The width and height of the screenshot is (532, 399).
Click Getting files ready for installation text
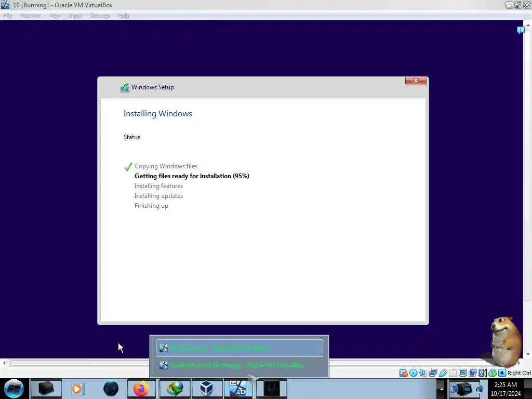click(192, 176)
